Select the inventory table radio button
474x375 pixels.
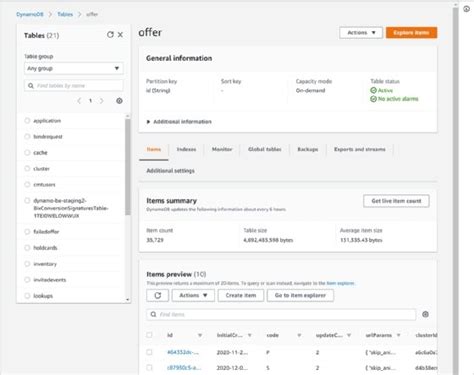(27, 264)
